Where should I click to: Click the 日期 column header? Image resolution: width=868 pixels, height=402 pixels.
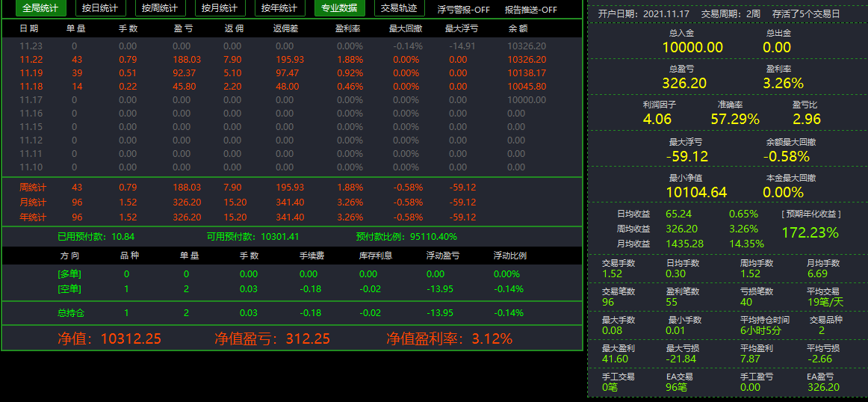(x=29, y=29)
